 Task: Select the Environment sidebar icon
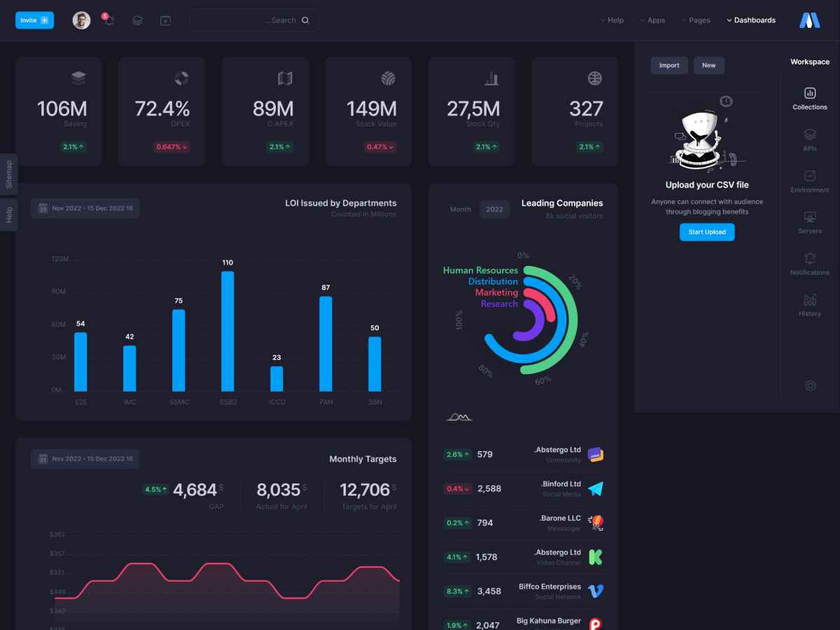pos(809,181)
